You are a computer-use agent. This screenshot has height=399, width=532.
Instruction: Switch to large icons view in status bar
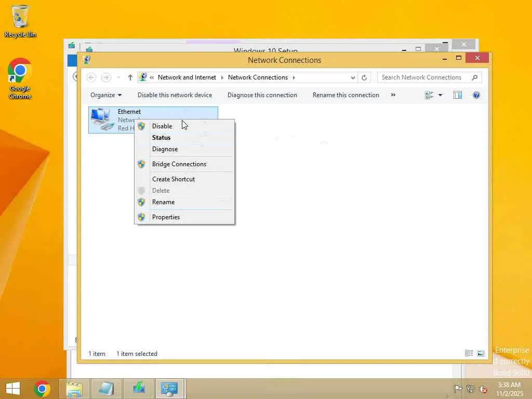481,353
